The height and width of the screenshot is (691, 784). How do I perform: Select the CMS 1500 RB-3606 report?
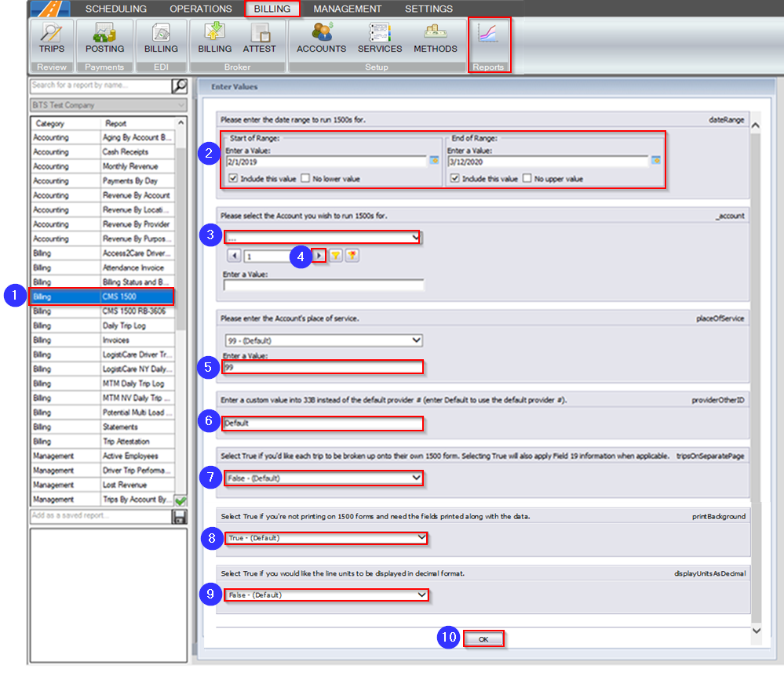103,311
